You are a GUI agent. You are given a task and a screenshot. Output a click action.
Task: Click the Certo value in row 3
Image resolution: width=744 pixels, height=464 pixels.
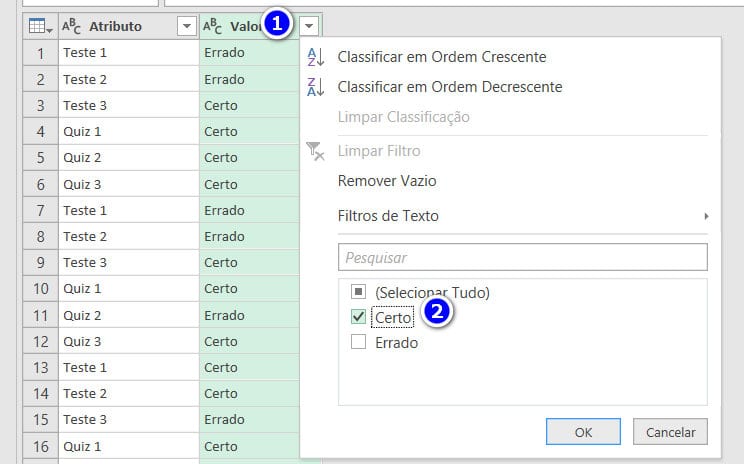[250, 105]
